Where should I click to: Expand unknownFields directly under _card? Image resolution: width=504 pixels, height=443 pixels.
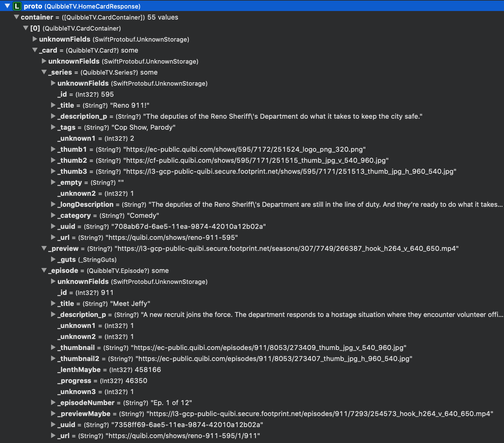pyautogui.click(x=44, y=61)
